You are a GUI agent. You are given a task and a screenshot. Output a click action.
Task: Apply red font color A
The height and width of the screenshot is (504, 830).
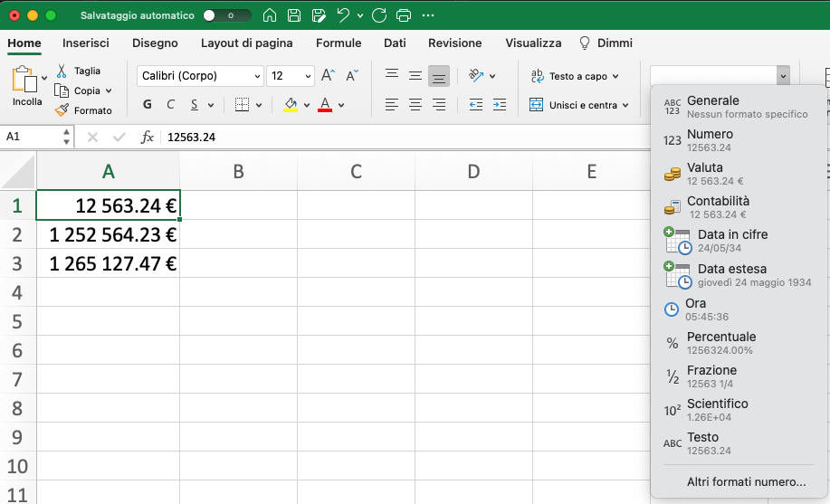pos(325,105)
